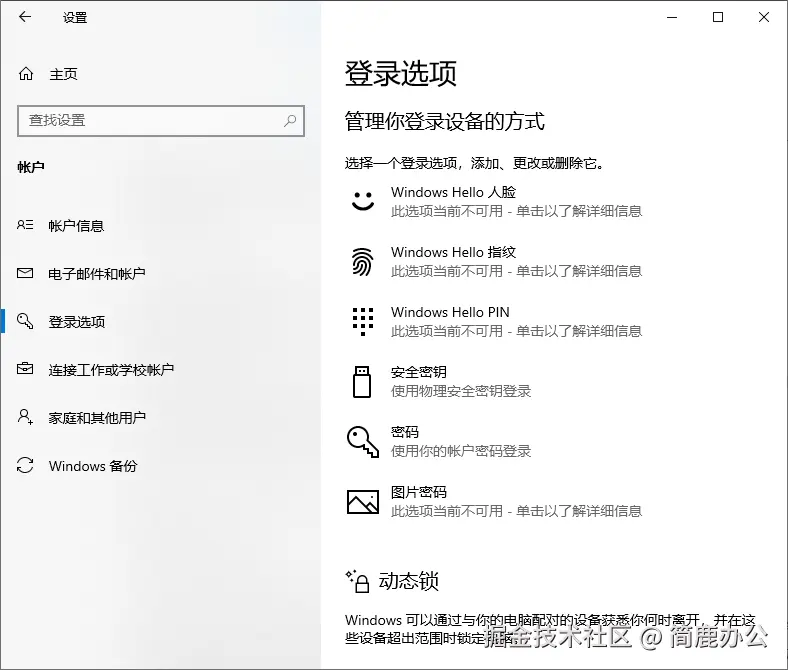
Task: Open 帐户信息 settings page
Action: (x=76, y=226)
